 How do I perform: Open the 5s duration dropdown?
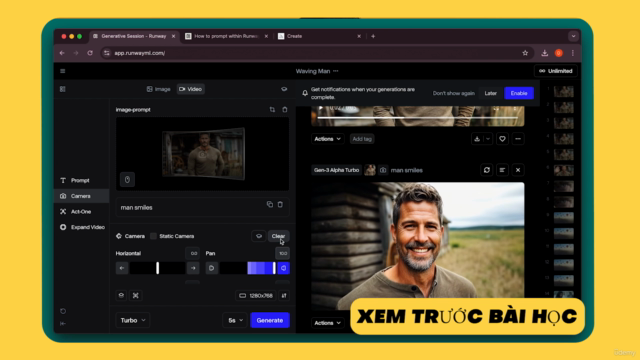235,320
